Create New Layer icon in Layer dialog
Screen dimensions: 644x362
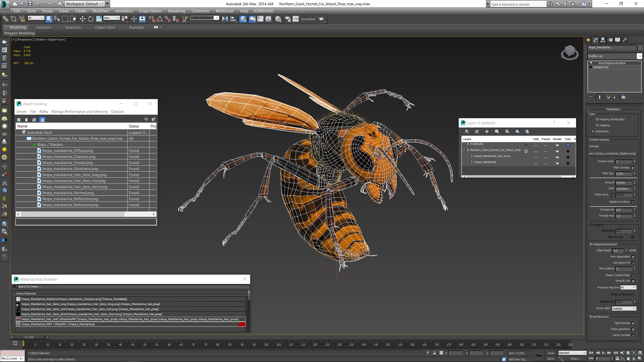[x=467, y=132]
